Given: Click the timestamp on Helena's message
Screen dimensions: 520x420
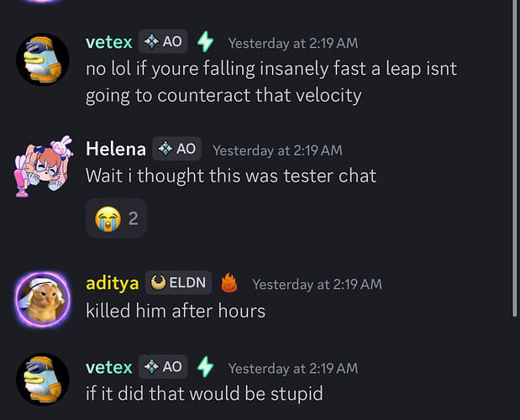Looking at the screenshot, I should [277, 150].
